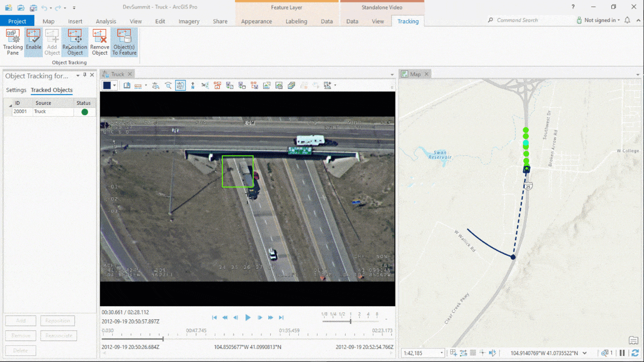Refresh the map view

[635, 353]
